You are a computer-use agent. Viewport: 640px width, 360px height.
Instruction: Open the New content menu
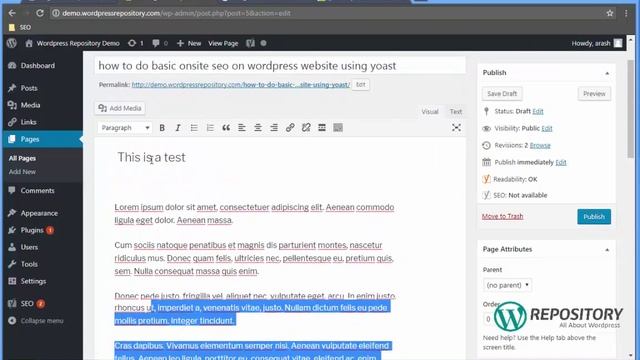[x=189, y=43]
